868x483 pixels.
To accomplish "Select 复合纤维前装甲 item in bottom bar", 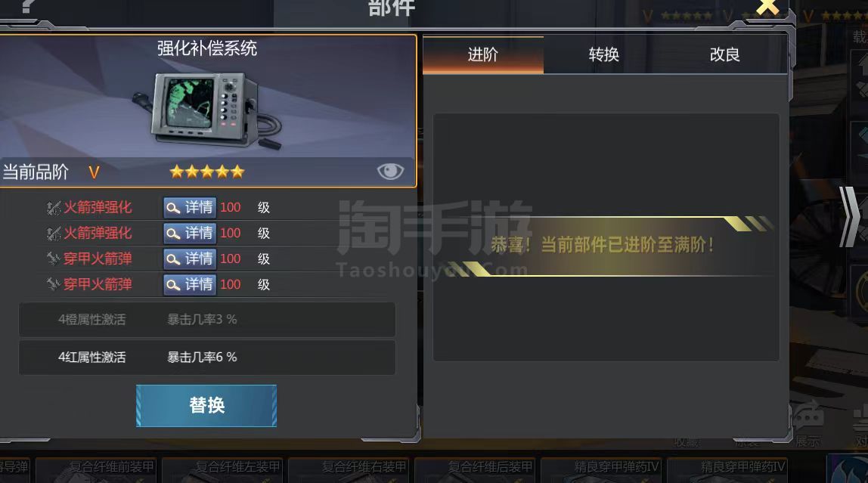I will (x=96, y=469).
